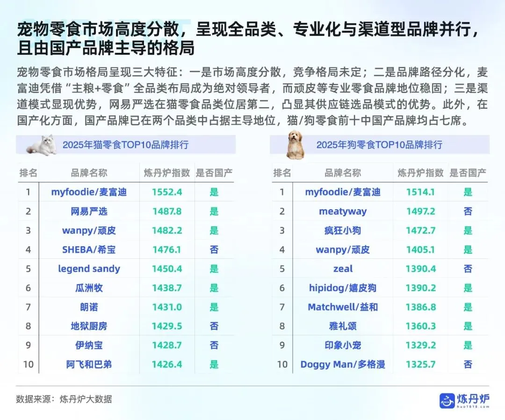Click index value 1476.1
The height and width of the screenshot is (420, 505).
tap(167, 250)
